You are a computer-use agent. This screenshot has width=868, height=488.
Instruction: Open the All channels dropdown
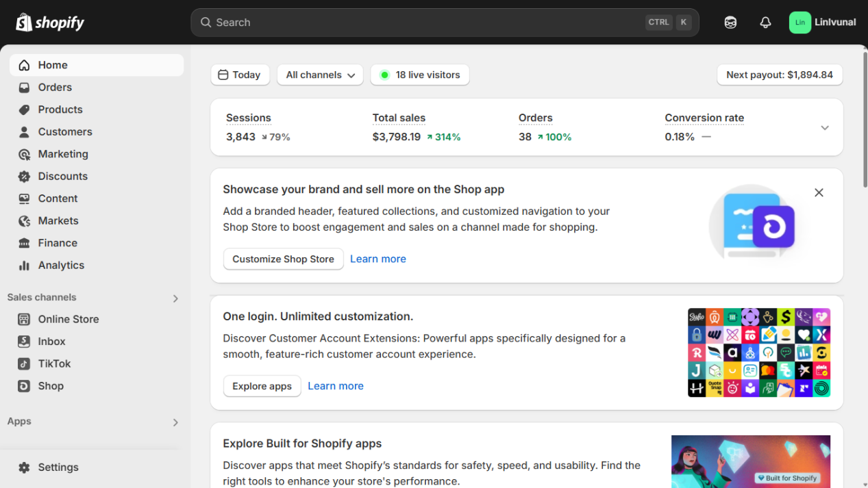[320, 75]
